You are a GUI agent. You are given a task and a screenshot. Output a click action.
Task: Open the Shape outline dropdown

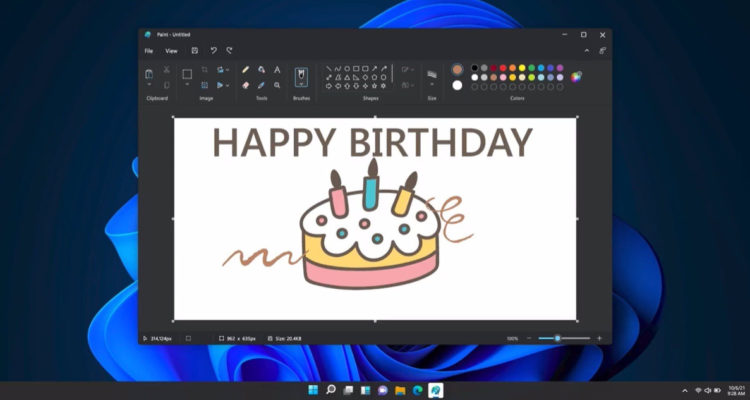point(408,70)
